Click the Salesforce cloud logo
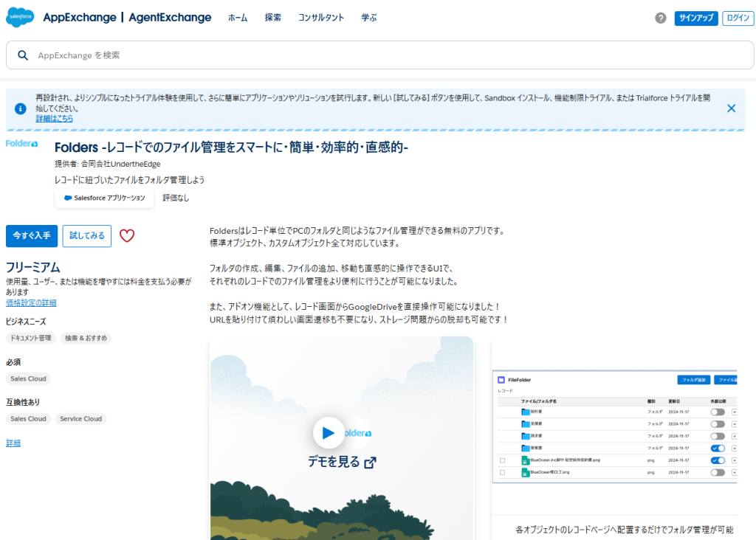This screenshot has width=756, height=540. click(20, 18)
